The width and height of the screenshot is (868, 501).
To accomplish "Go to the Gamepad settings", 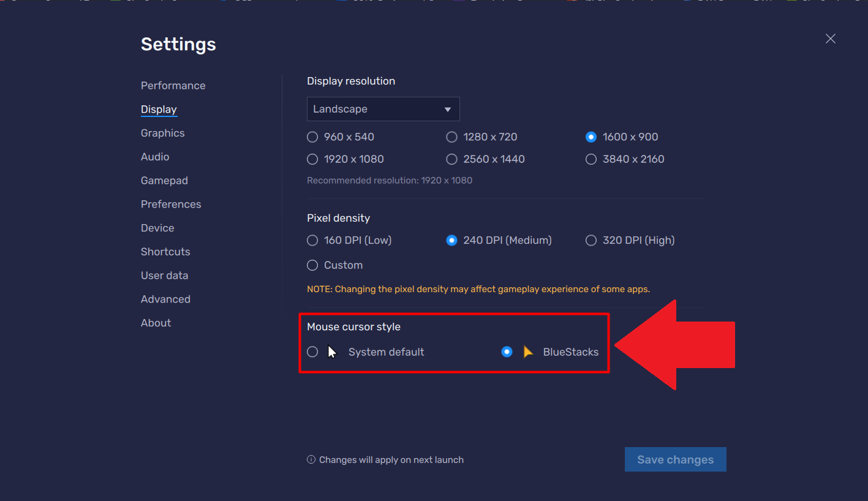I will pos(164,181).
